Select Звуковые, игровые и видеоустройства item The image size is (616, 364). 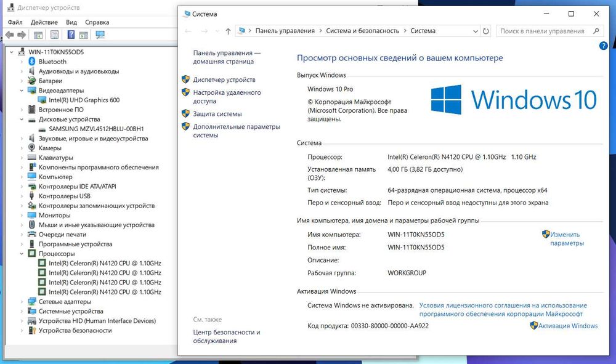(x=93, y=138)
